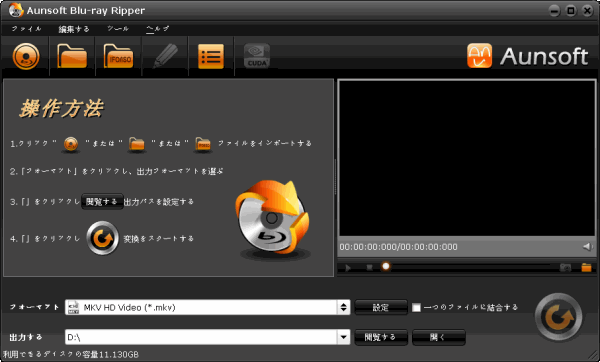Click the preview seek slider knob

386,266
